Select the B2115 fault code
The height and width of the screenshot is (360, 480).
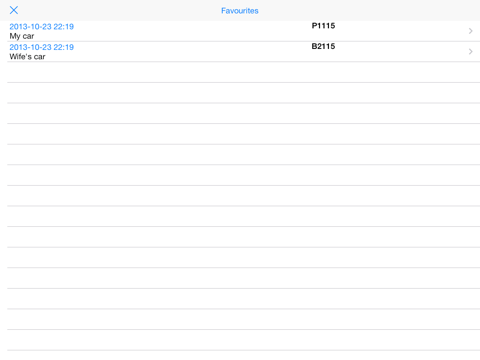[323, 46]
